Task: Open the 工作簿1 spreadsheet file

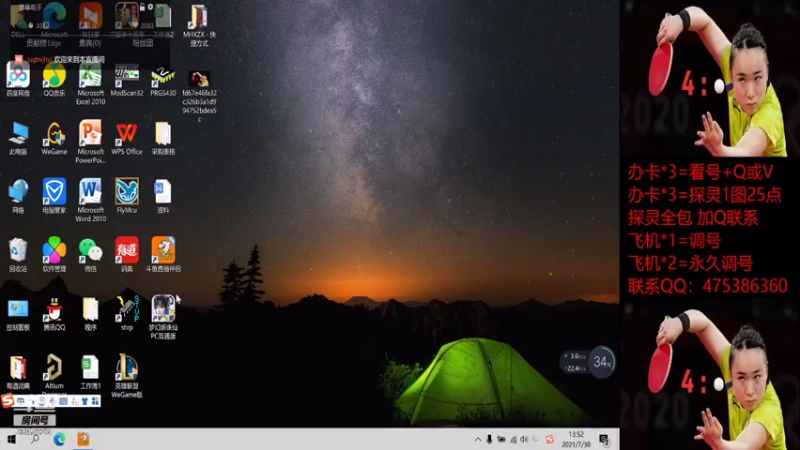Action: pyautogui.click(x=90, y=372)
